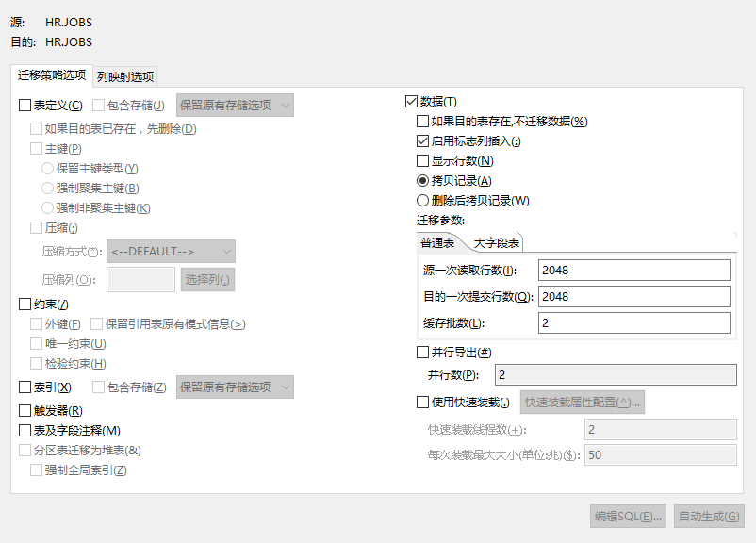Screen dimensions: 756x543
Task: Open the 压缩方式 dropdown
Action: coord(170,251)
